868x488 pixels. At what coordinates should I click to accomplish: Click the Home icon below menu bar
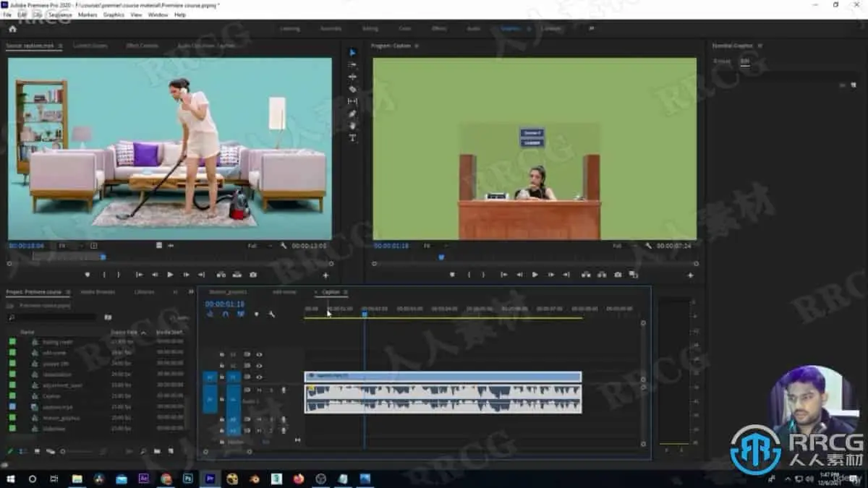click(12, 29)
